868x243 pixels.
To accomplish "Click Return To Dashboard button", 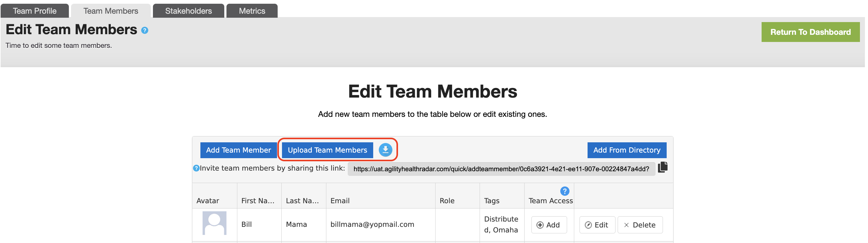I will tap(810, 32).
